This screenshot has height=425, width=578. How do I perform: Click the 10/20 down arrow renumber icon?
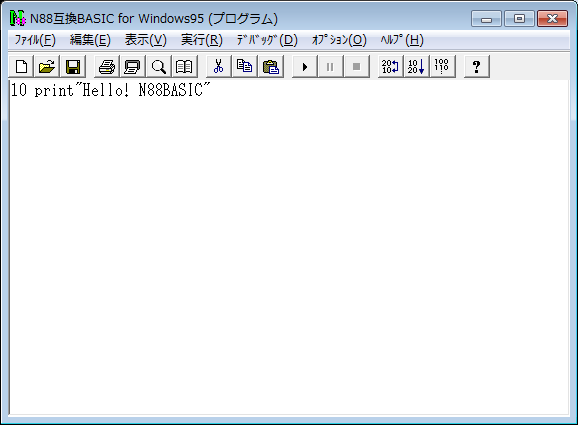416,67
